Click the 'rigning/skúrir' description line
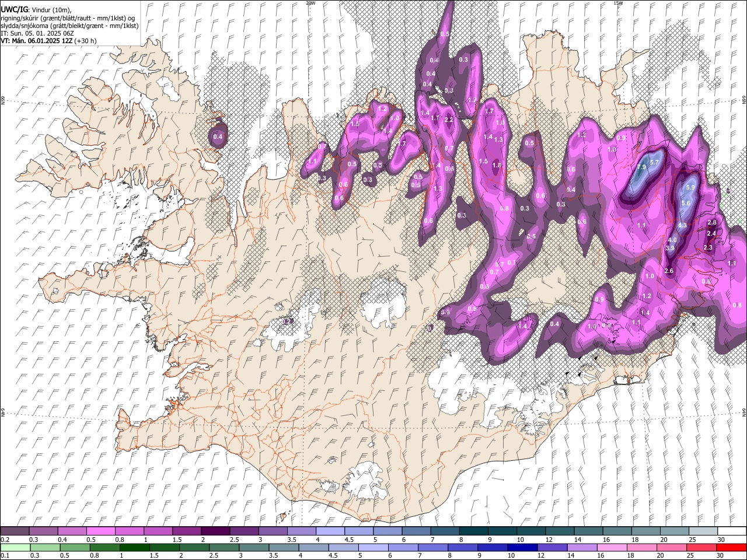The image size is (747, 560). pyautogui.click(x=67, y=18)
